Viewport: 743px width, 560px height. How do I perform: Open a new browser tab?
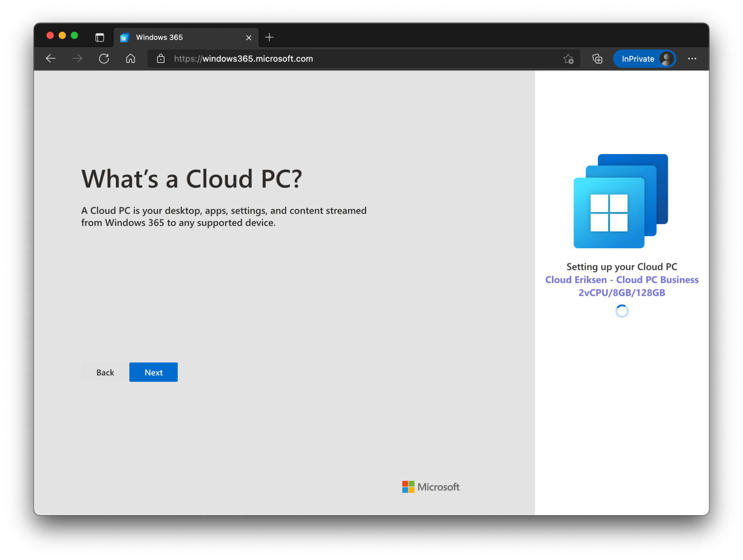click(269, 37)
